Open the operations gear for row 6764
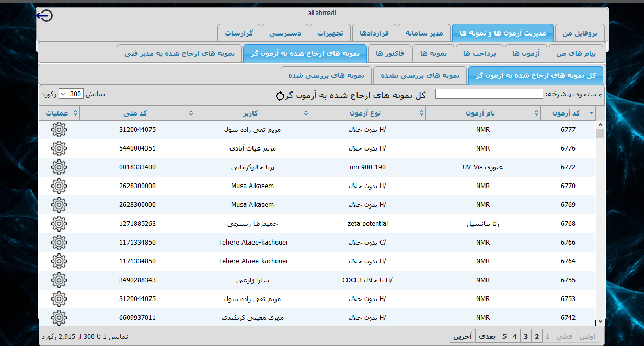 59,261
